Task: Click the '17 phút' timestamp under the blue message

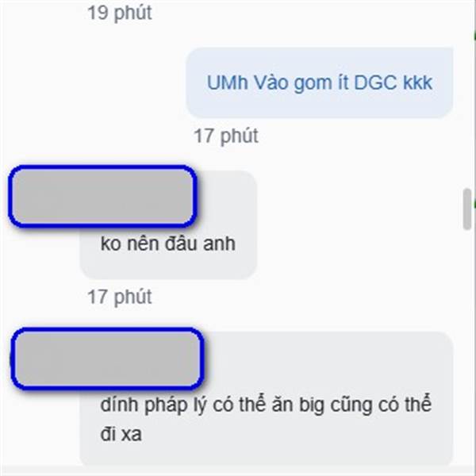Action: 226,136
